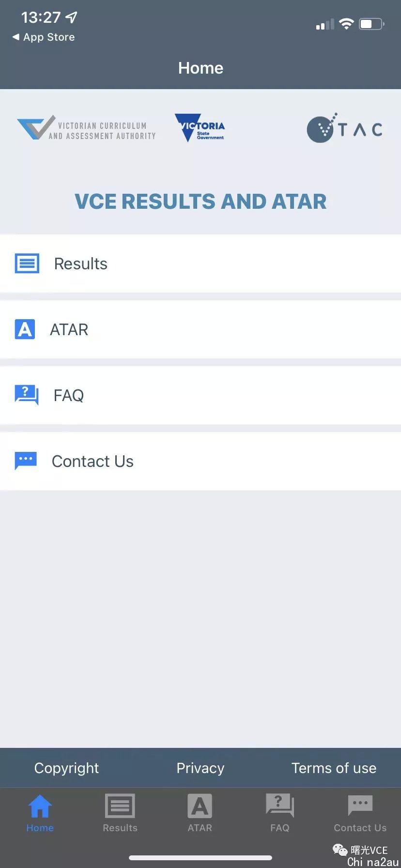Switch to the FAQ bottom tab

(280, 813)
